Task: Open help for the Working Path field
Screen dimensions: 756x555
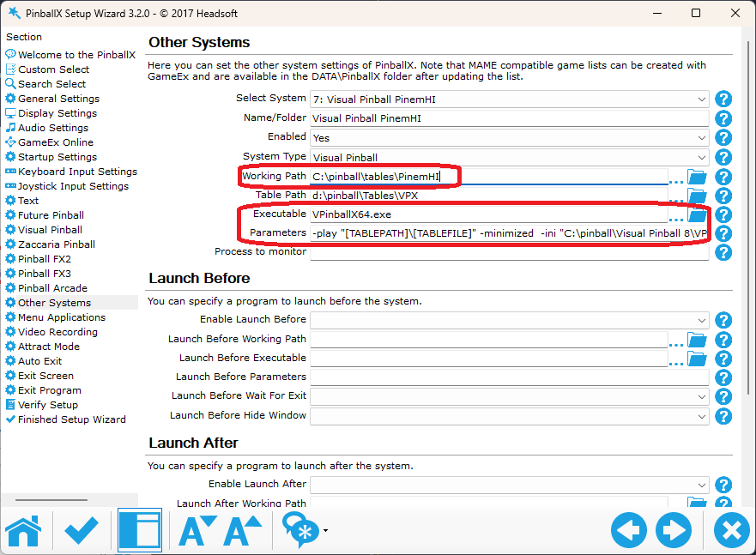Action: pos(723,177)
